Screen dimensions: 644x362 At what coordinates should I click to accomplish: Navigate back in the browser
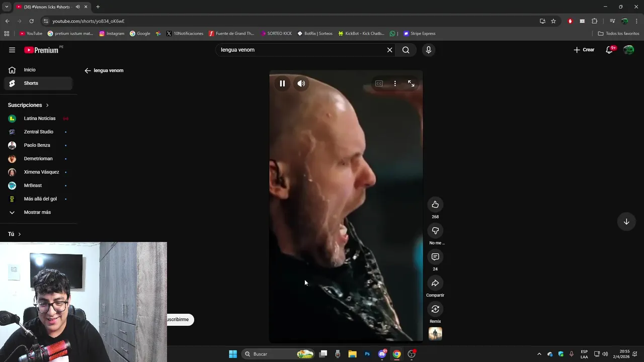pyautogui.click(x=7, y=21)
